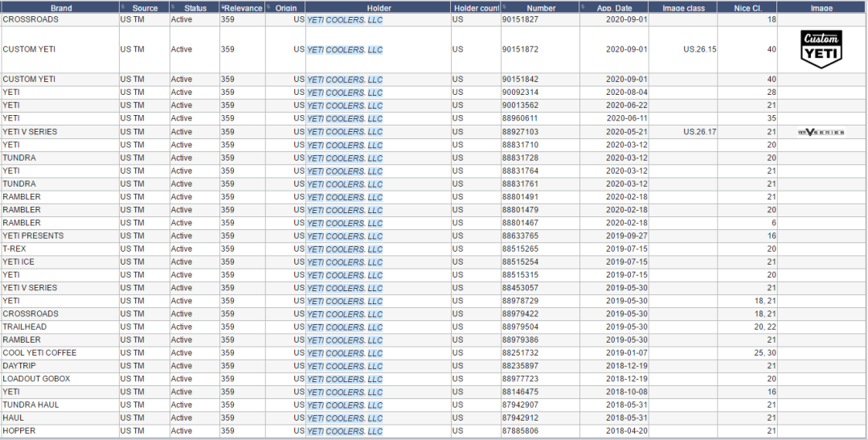Image resolution: width=868 pixels, height=440 pixels.
Task: Click the application date 2020-06-22
Action: tap(627, 105)
